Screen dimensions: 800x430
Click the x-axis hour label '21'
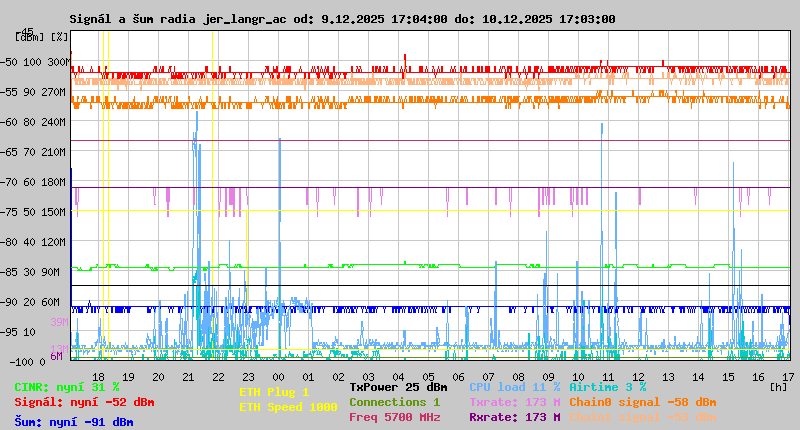pyautogui.click(x=188, y=377)
